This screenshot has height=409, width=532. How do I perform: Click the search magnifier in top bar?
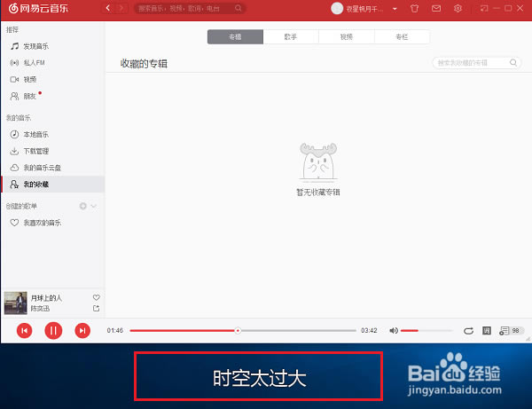click(x=239, y=8)
